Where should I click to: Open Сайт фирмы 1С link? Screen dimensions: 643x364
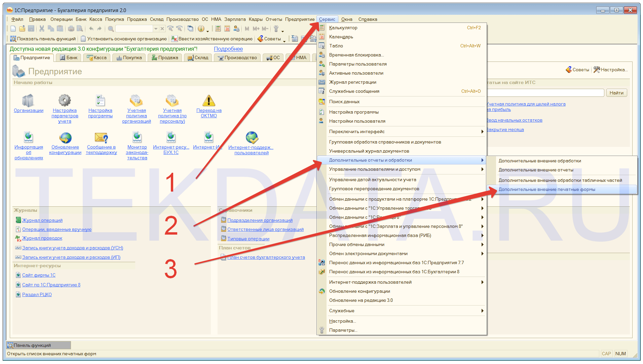(x=39, y=275)
